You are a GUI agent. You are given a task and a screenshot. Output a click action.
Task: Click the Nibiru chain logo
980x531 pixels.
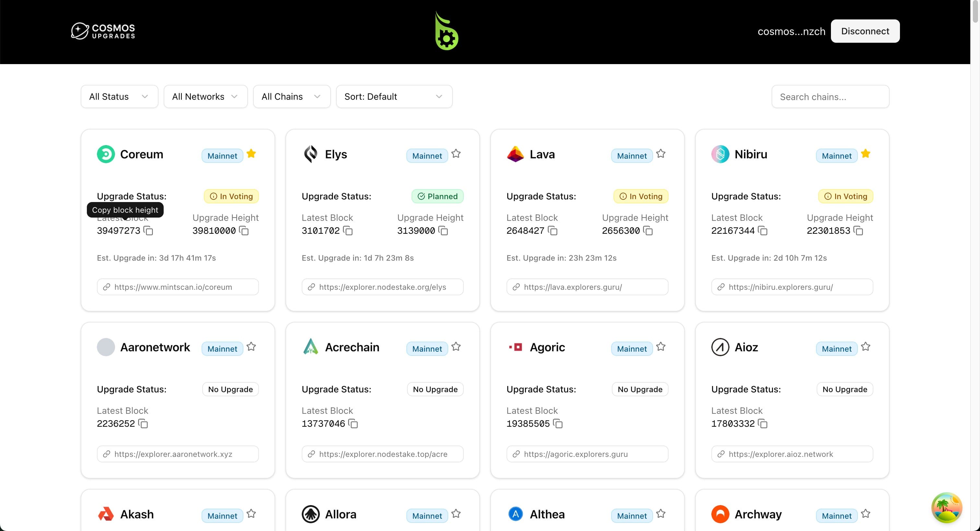(720, 154)
